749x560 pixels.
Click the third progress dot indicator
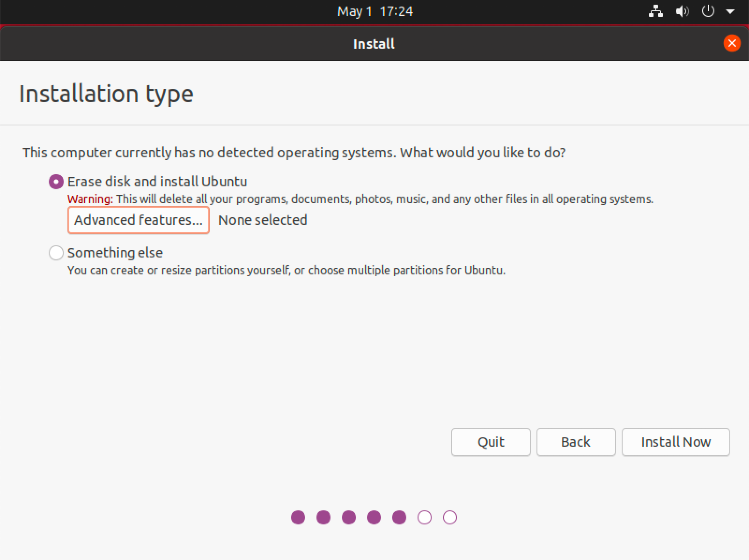click(349, 517)
